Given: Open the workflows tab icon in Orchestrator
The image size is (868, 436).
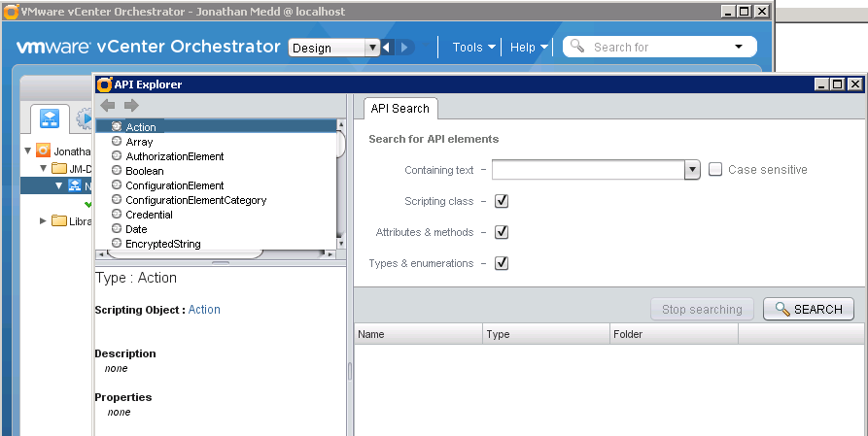Looking at the screenshot, I should (x=50, y=117).
